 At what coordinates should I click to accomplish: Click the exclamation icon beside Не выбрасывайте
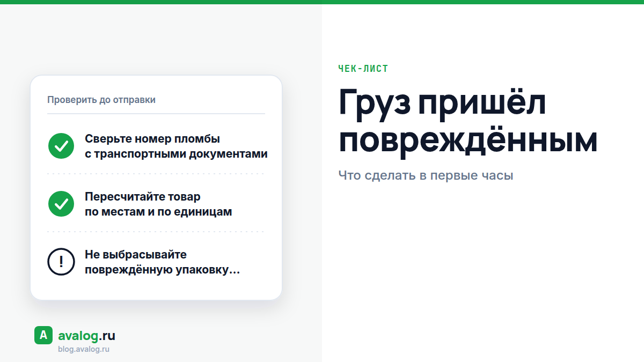[x=61, y=262]
